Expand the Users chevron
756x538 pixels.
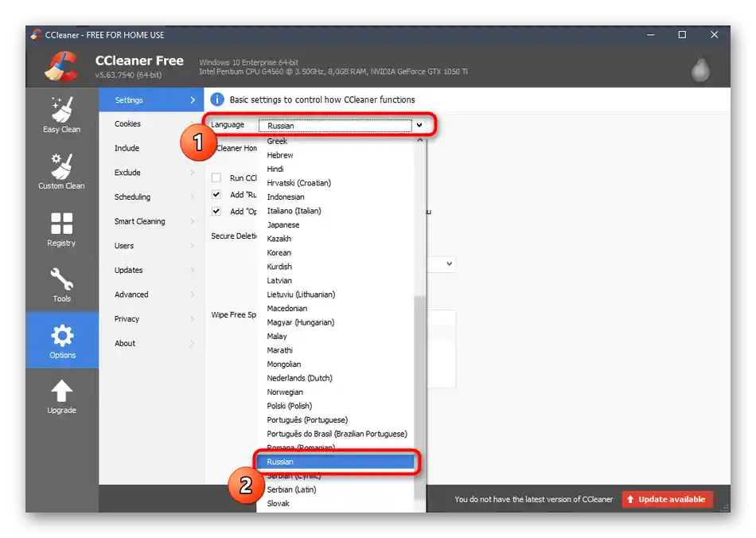pyautogui.click(x=193, y=246)
